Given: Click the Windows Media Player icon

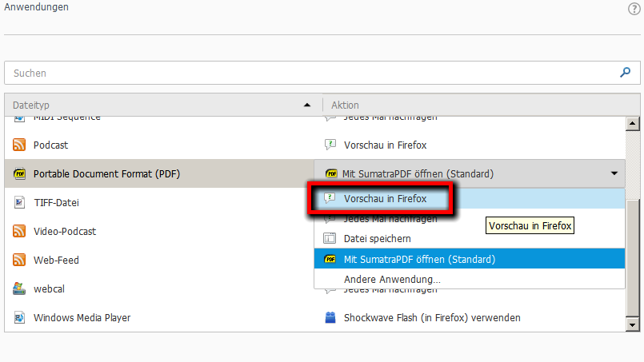Looking at the screenshot, I should pos(19,317).
